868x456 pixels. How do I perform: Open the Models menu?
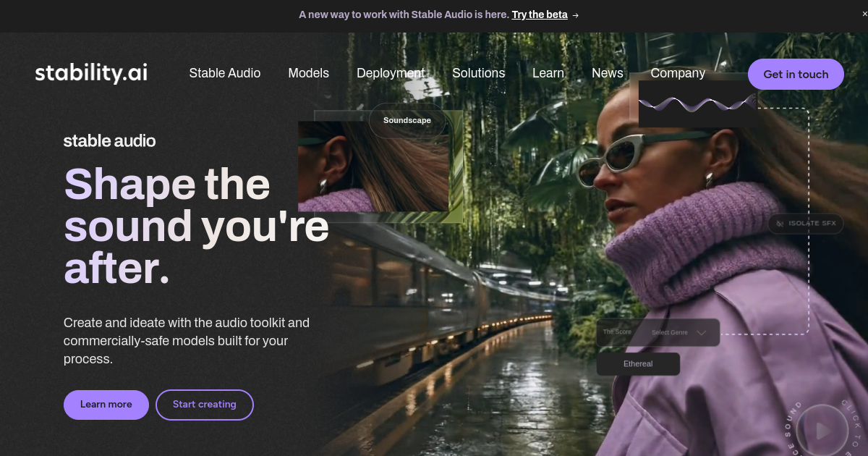point(309,73)
